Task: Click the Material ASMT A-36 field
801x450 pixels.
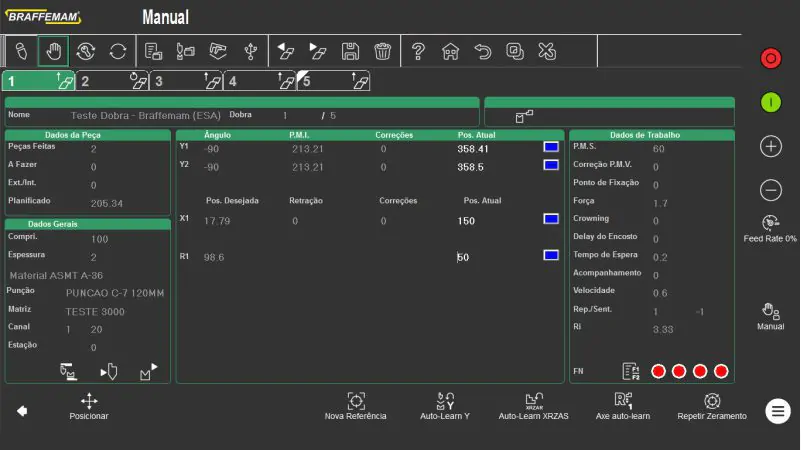Action: click(56, 275)
